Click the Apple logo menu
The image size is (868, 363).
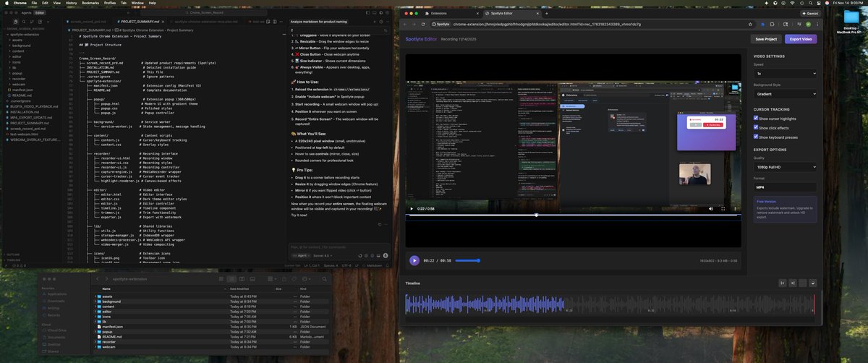pyautogui.click(x=5, y=3)
